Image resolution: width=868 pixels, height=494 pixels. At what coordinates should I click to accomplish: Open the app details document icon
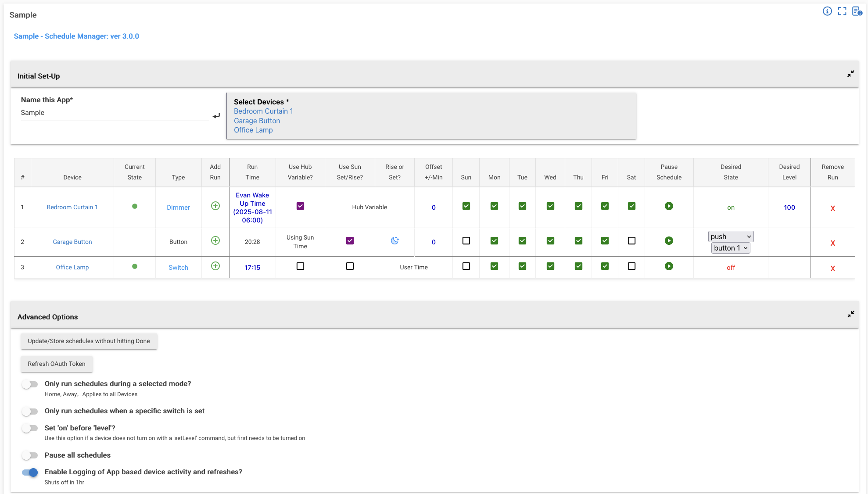point(857,11)
